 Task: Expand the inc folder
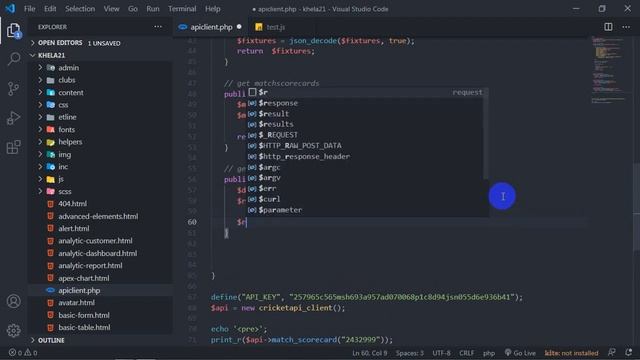pos(100,167)
